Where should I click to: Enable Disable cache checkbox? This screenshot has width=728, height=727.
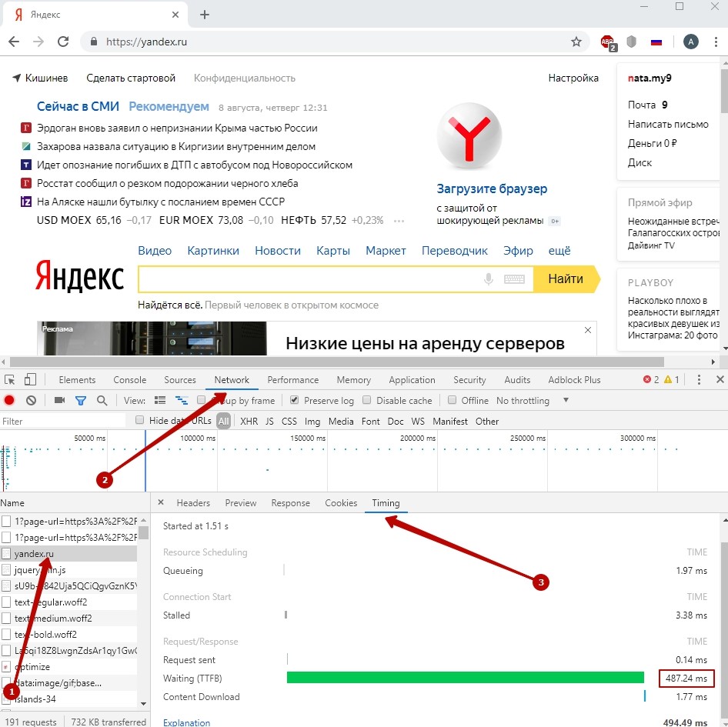point(367,400)
